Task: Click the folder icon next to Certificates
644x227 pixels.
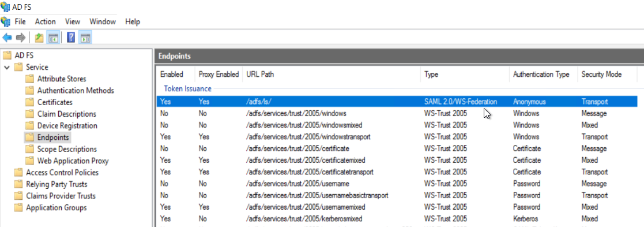Action: [x=29, y=102]
